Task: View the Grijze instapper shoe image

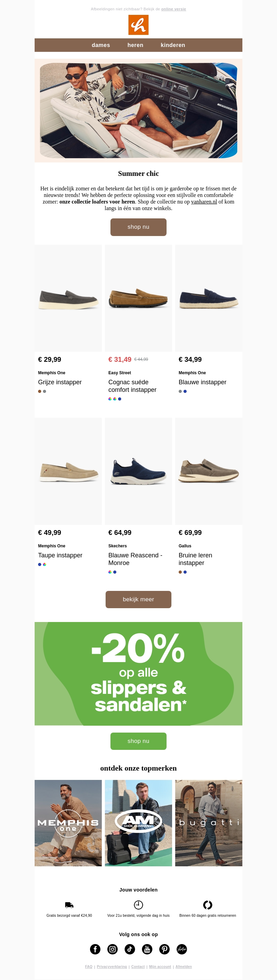Action: (x=68, y=298)
